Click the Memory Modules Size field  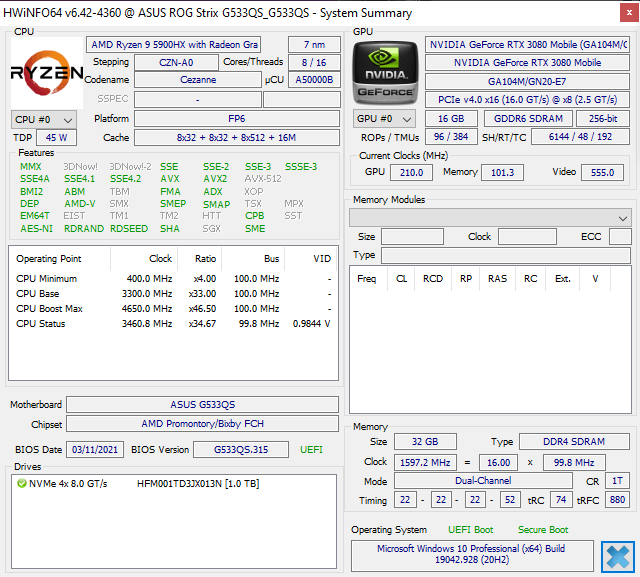click(x=412, y=237)
